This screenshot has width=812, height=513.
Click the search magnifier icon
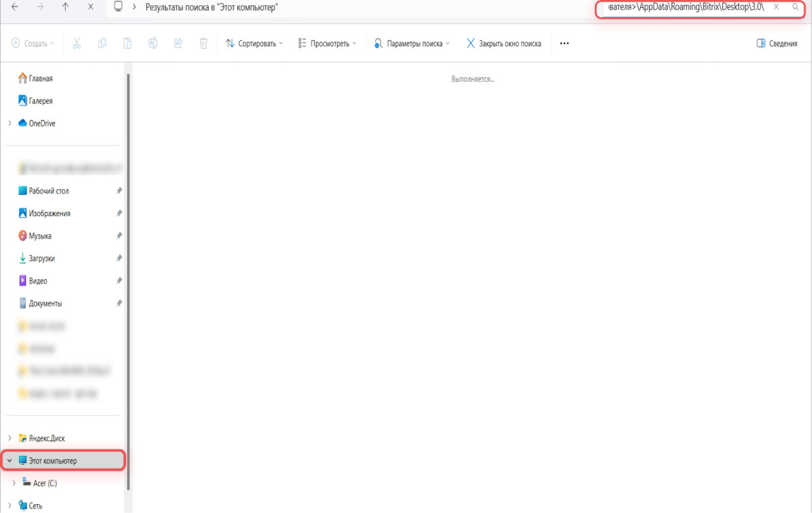tap(796, 7)
